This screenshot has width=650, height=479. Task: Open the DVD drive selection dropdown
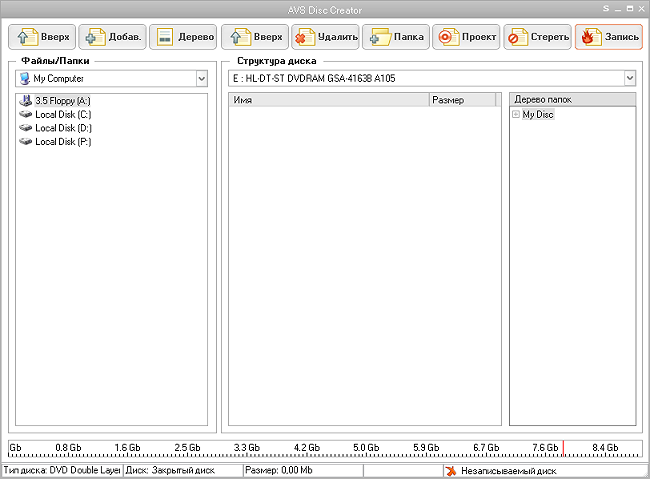[x=630, y=78]
